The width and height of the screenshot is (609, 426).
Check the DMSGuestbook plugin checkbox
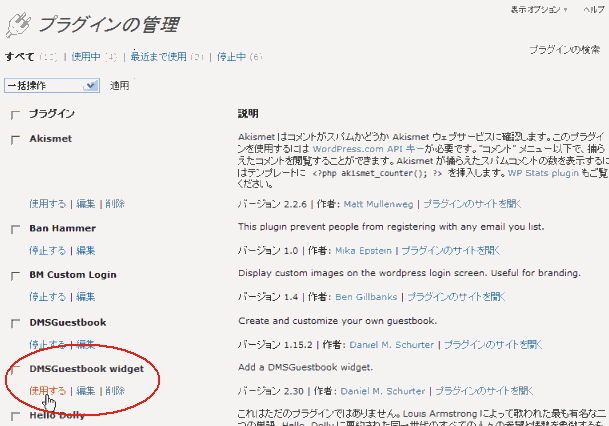tap(15, 323)
